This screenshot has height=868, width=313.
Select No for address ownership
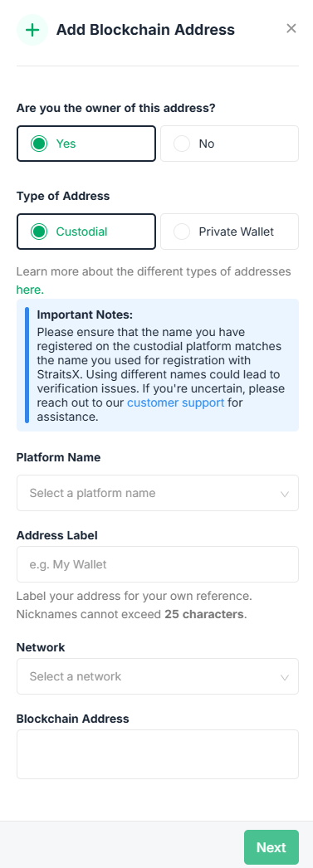[x=229, y=144]
